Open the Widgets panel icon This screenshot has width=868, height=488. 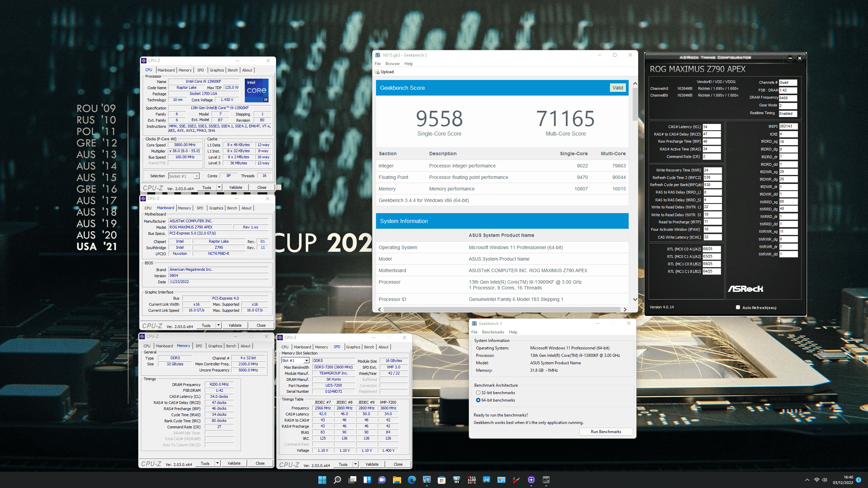(367, 480)
